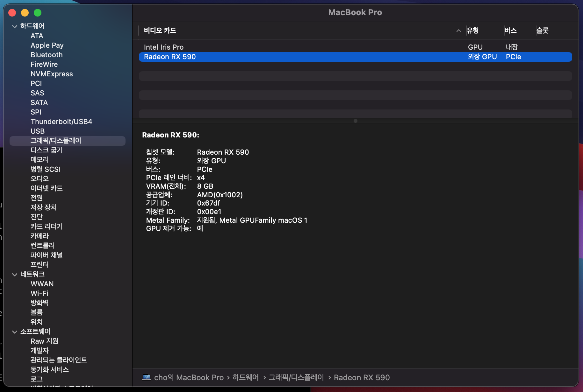Image resolution: width=583 pixels, height=392 pixels.
Task: Open PCI in the sidebar
Action: tap(36, 84)
